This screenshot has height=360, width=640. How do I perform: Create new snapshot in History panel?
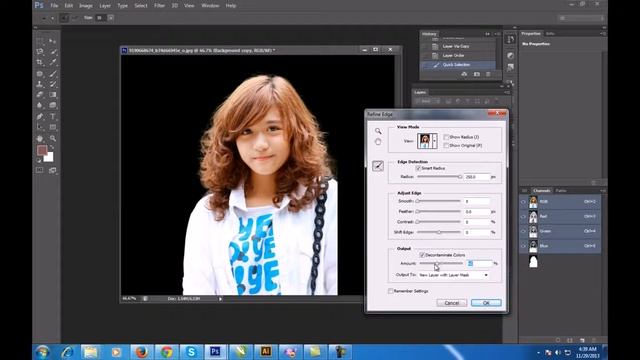click(x=477, y=74)
